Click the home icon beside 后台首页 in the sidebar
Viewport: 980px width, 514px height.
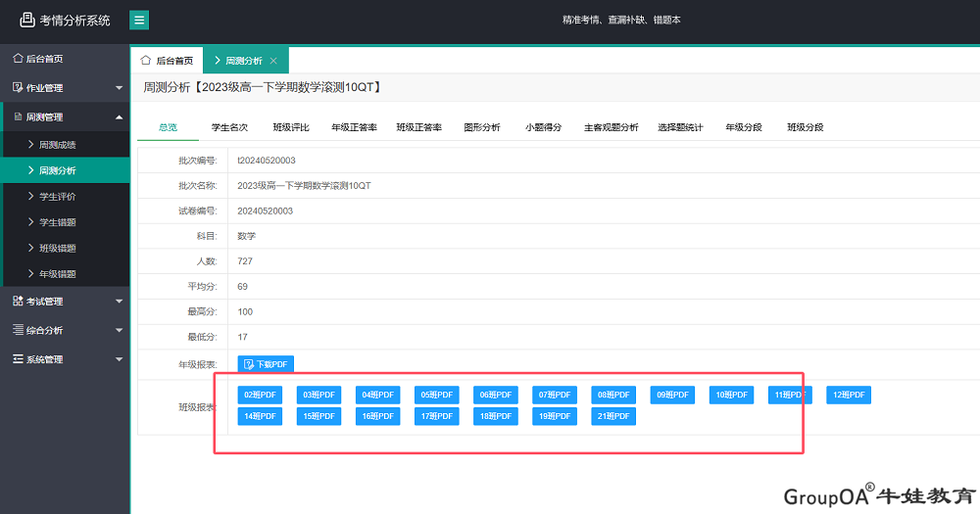click(x=18, y=58)
